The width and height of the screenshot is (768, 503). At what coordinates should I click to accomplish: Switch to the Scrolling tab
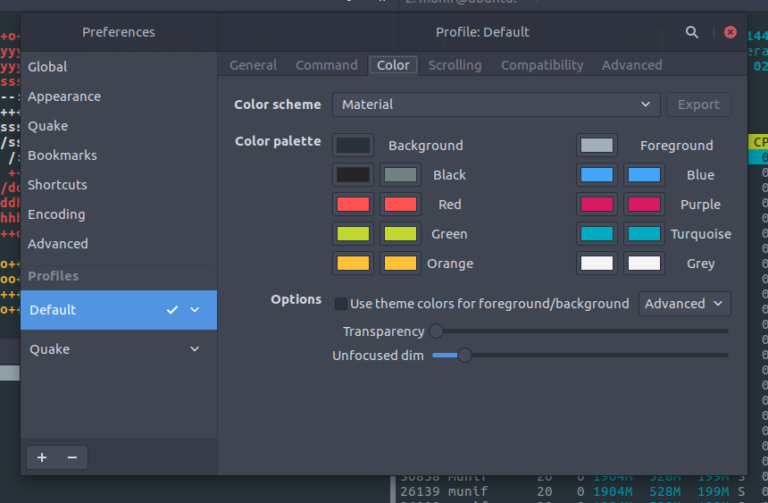click(x=455, y=65)
